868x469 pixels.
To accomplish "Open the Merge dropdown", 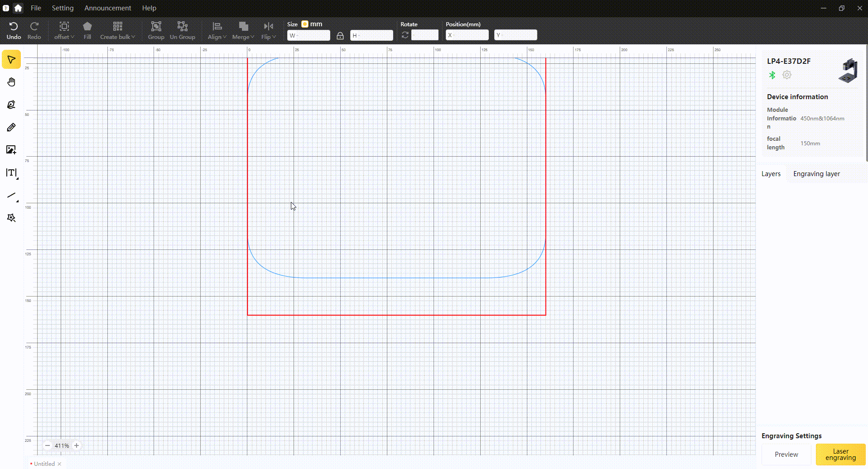I will point(243,30).
